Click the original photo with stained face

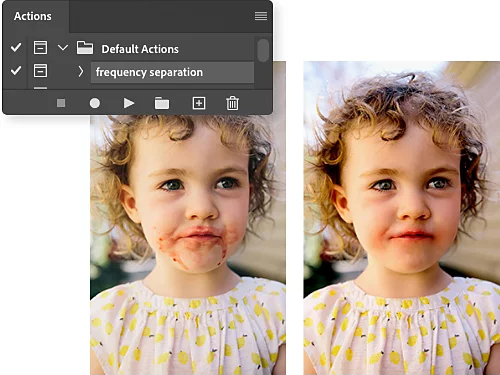tap(188, 245)
